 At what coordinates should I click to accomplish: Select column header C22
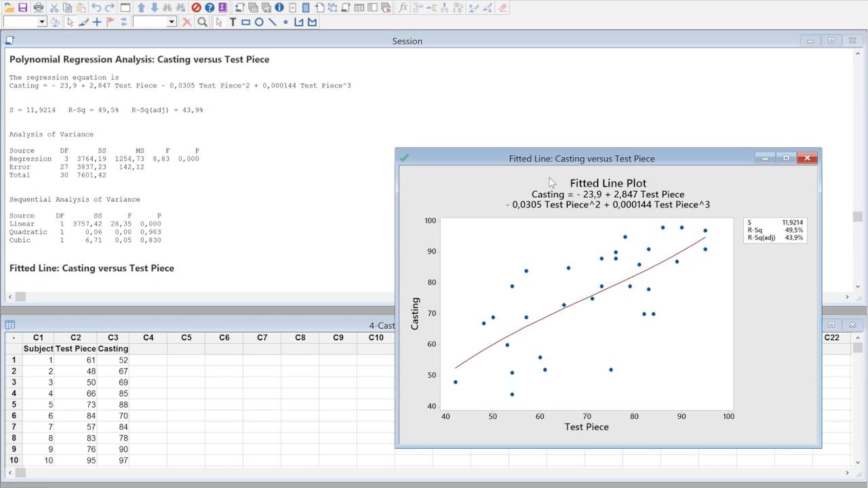coord(831,338)
